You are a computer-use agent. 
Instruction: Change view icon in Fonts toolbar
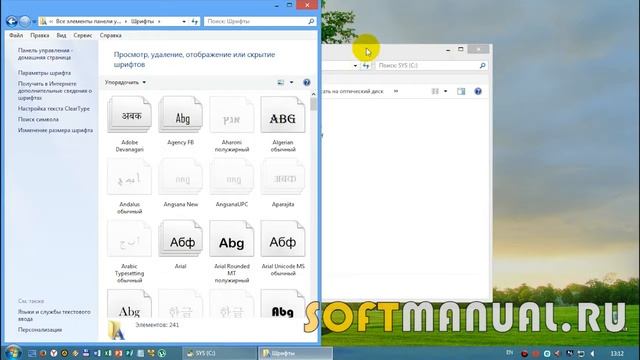tap(281, 82)
